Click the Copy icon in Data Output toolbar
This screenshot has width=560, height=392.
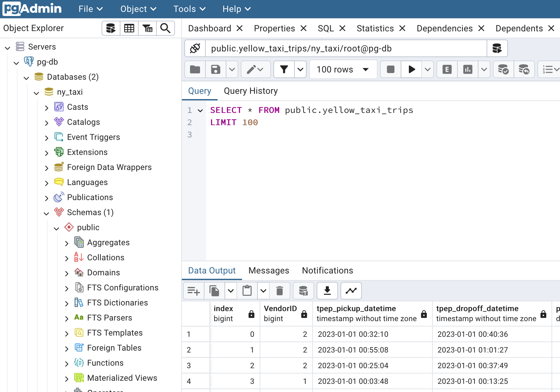click(214, 291)
